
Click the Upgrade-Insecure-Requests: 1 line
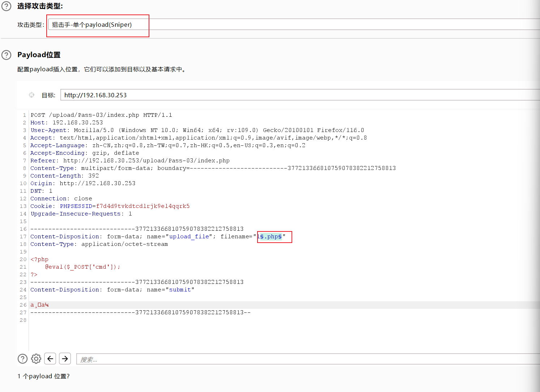pyautogui.click(x=81, y=214)
